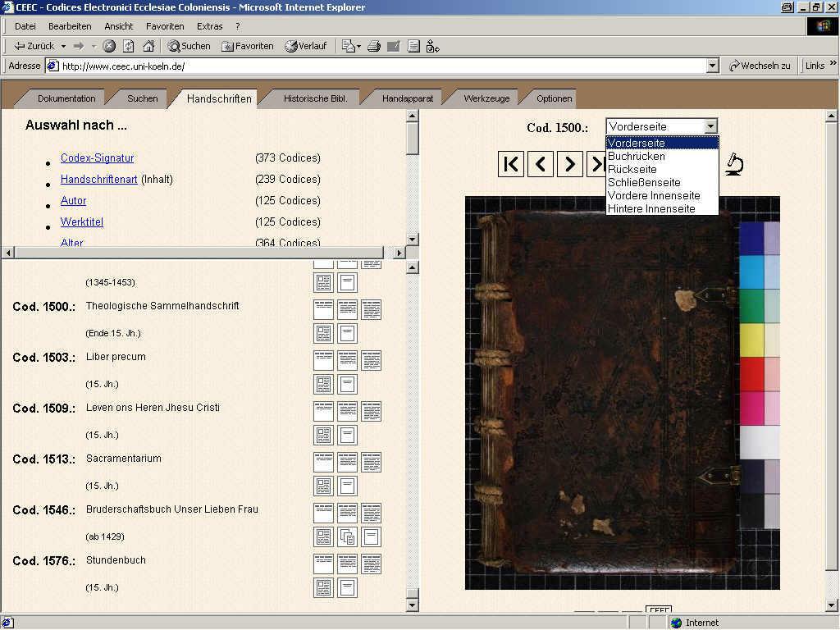This screenshot has width=840, height=630.
Task: Open medium description icon for Cod. 1509
Action: point(347,412)
